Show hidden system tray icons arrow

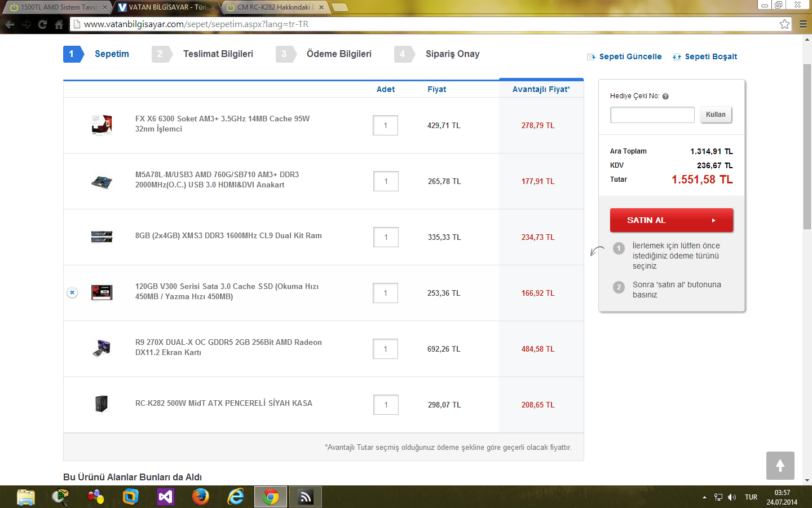[x=704, y=497]
